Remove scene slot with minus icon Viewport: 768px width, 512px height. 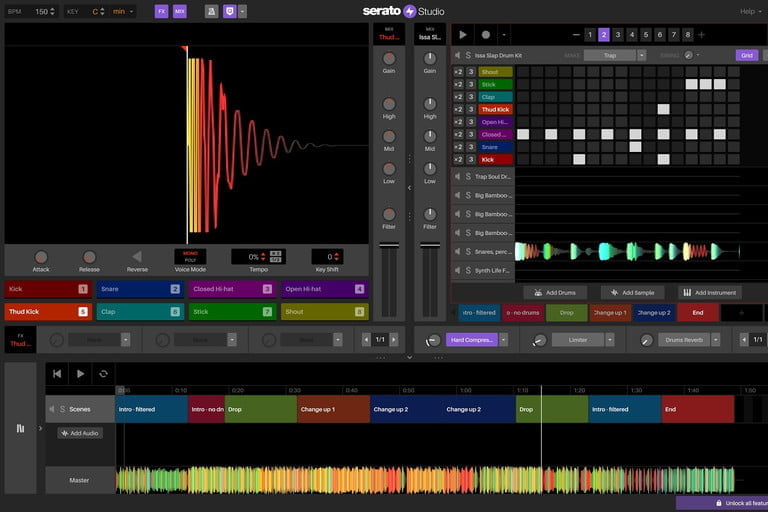(x=576, y=35)
